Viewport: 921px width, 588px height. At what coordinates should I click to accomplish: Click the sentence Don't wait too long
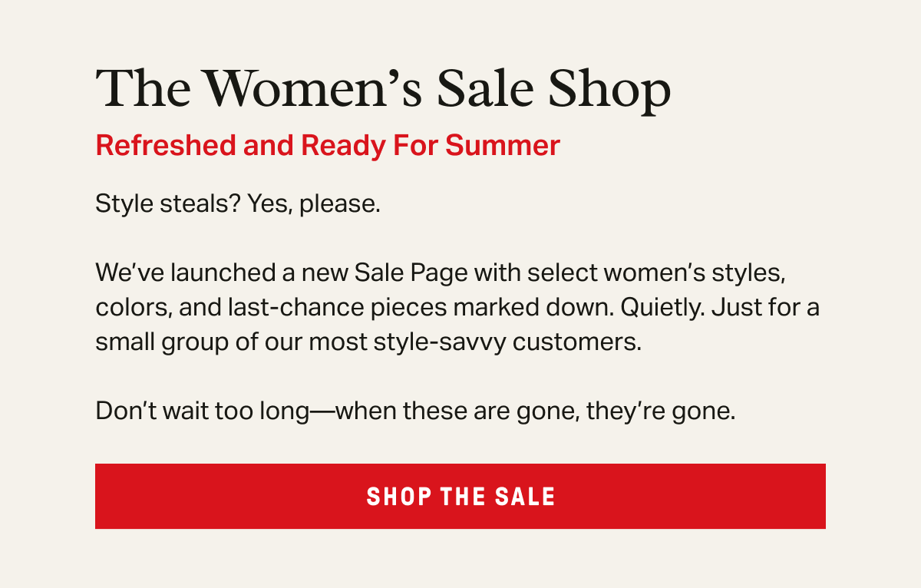point(415,411)
